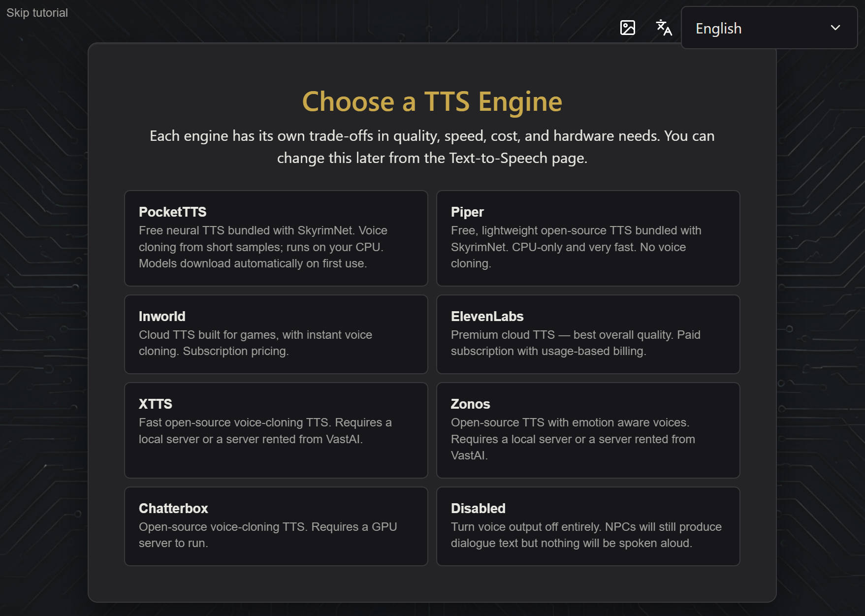
Task: Expand language list using chevron arrow
Action: [x=835, y=28]
